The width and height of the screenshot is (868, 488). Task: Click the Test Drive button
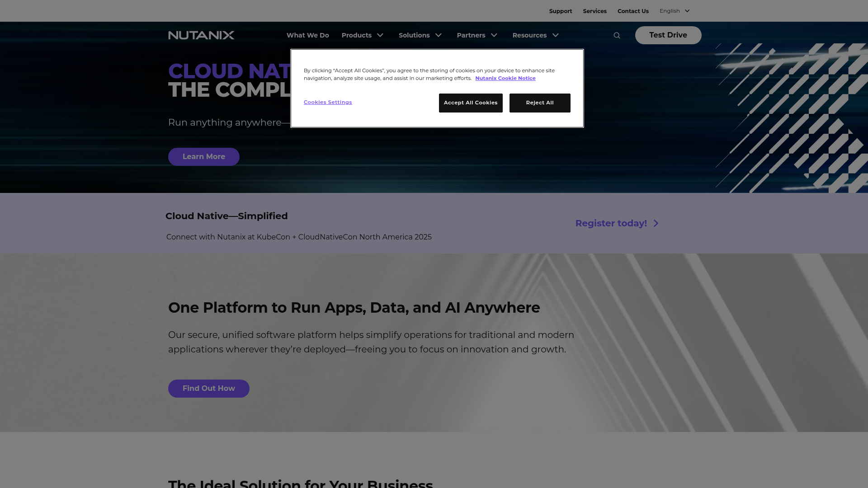[668, 35]
